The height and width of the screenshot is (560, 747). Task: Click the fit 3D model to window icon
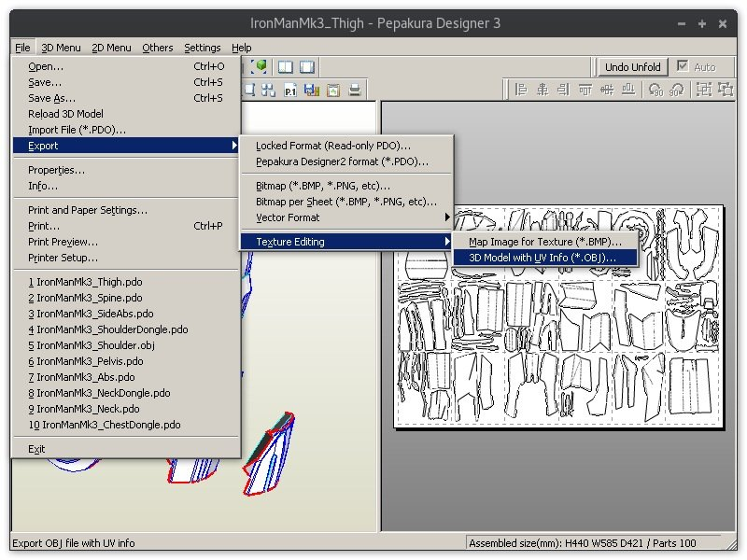click(x=261, y=66)
